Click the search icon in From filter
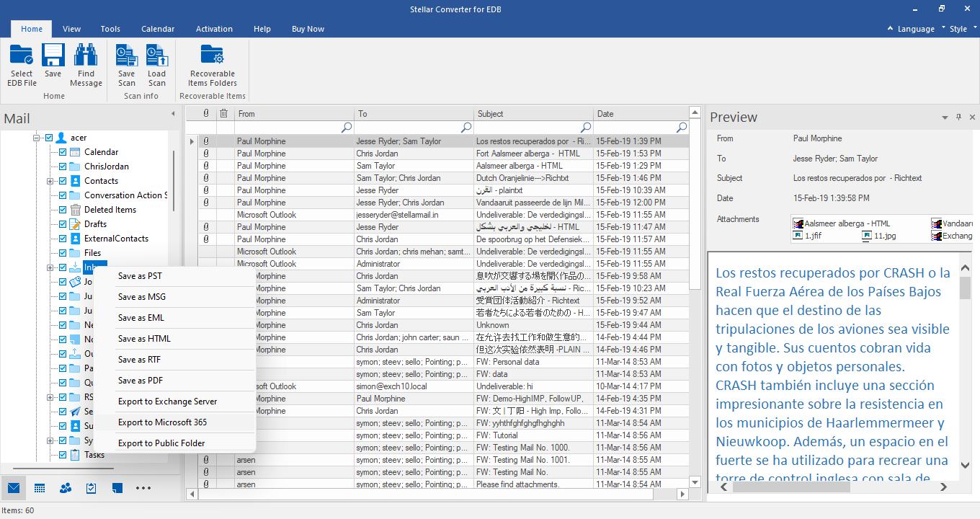Viewport: 980px width, 519px height. pyautogui.click(x=347, y=128)
